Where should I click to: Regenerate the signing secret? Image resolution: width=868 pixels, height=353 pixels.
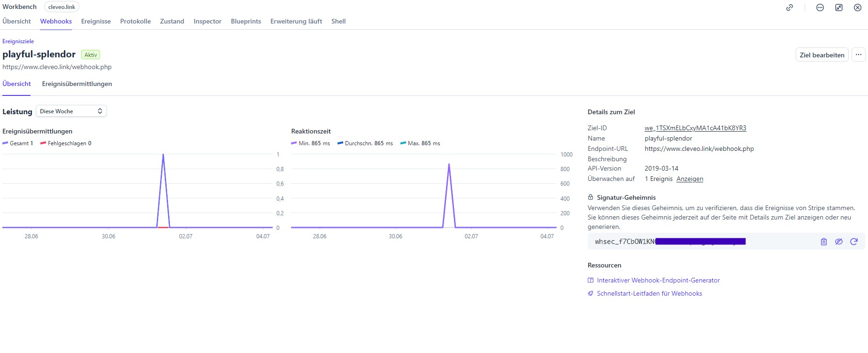[x=854, y=242]
